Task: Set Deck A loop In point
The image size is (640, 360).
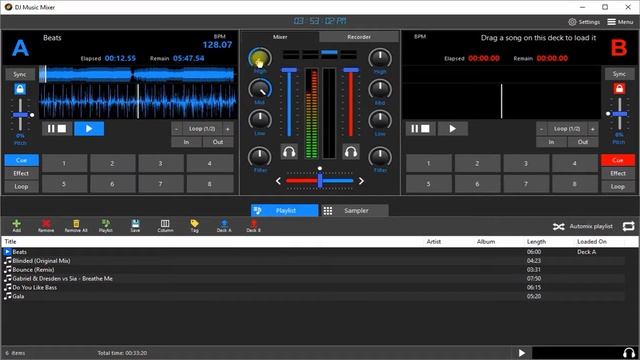Action: 186,142
